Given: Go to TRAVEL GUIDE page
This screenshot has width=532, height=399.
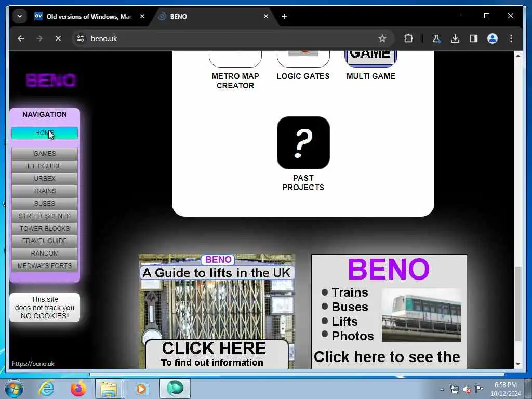Looking at the screenshot, I should click(45, 241).
